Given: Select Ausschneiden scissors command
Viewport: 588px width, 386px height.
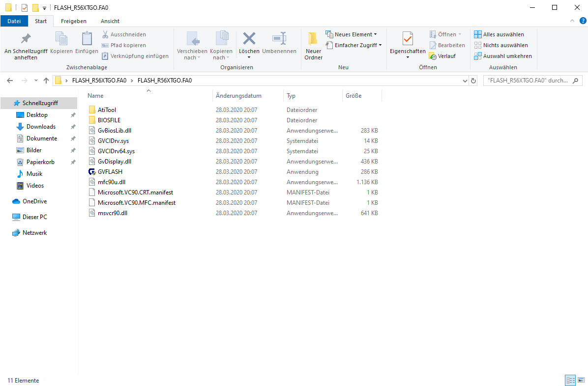Looking at the screenshot, I should (124, 34).
